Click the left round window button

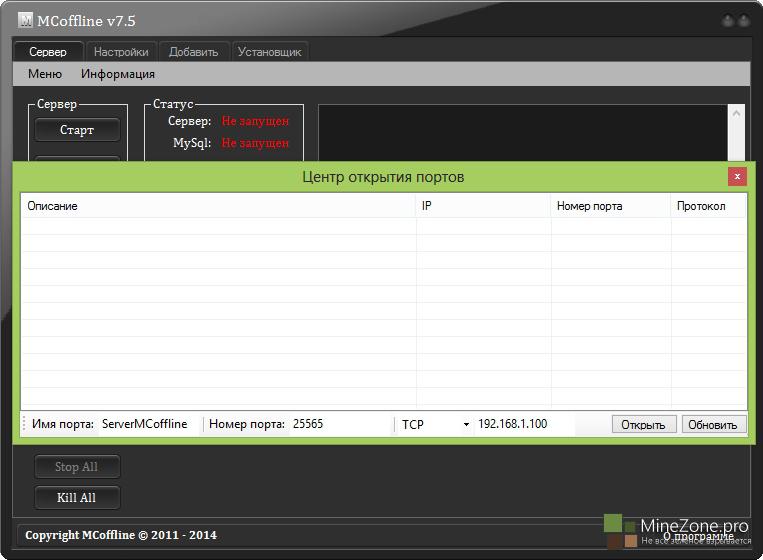point(727,21)
